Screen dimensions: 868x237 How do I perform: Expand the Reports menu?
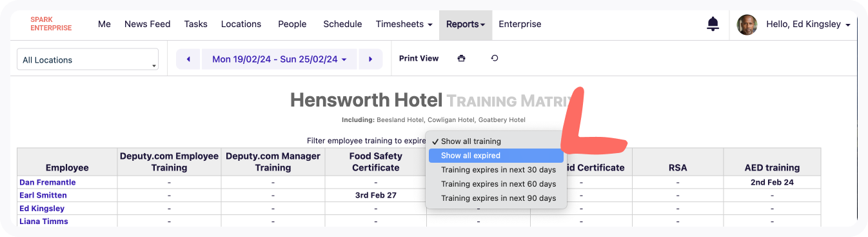click(466, 25)
